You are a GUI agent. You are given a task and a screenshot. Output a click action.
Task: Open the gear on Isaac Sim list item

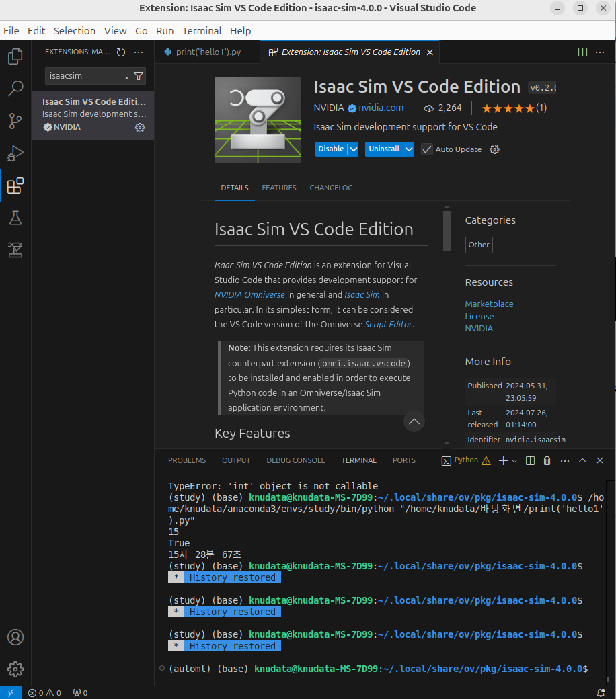[140, 128]
